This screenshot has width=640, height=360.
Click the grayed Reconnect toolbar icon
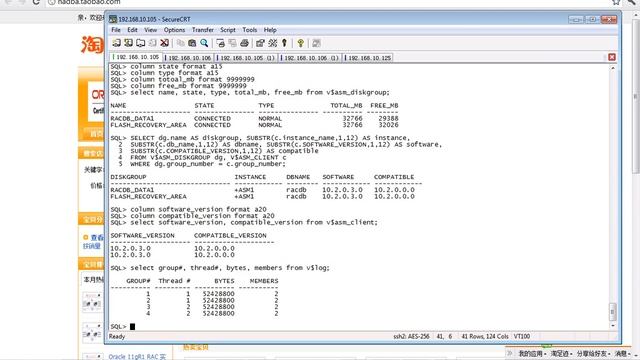(153, 43)
